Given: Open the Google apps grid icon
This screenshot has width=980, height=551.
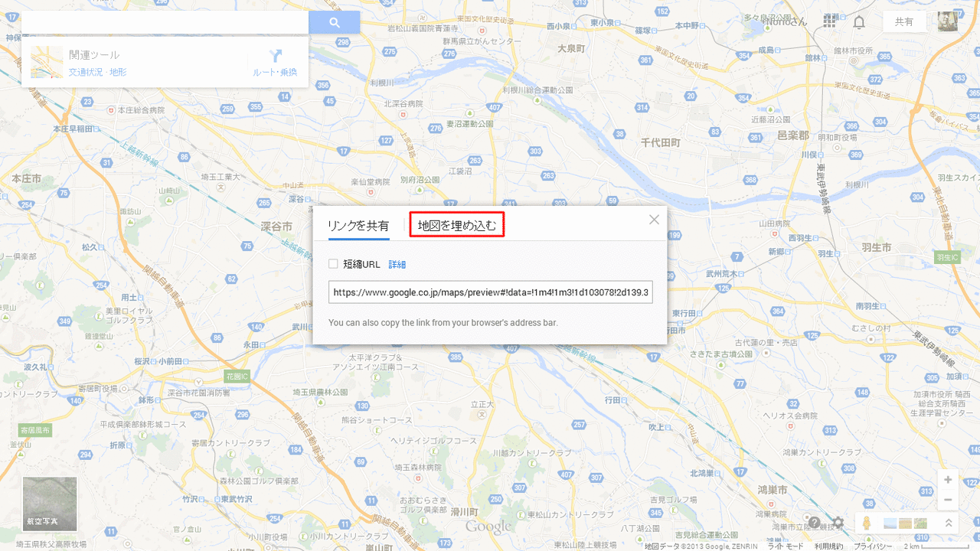Looking at the screenshot, I should pos(830,21).
